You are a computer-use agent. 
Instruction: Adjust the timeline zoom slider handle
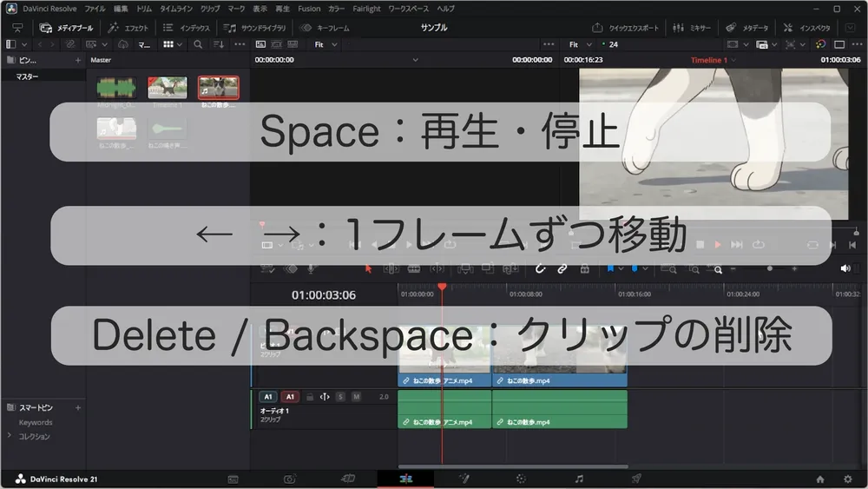[x=769, y=268]
